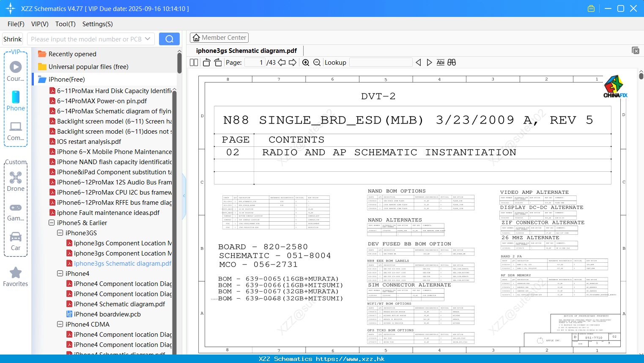Open iPhone4 Schematic diagram.pdf
The image size is (644, 363).
(x=119, y=304)
